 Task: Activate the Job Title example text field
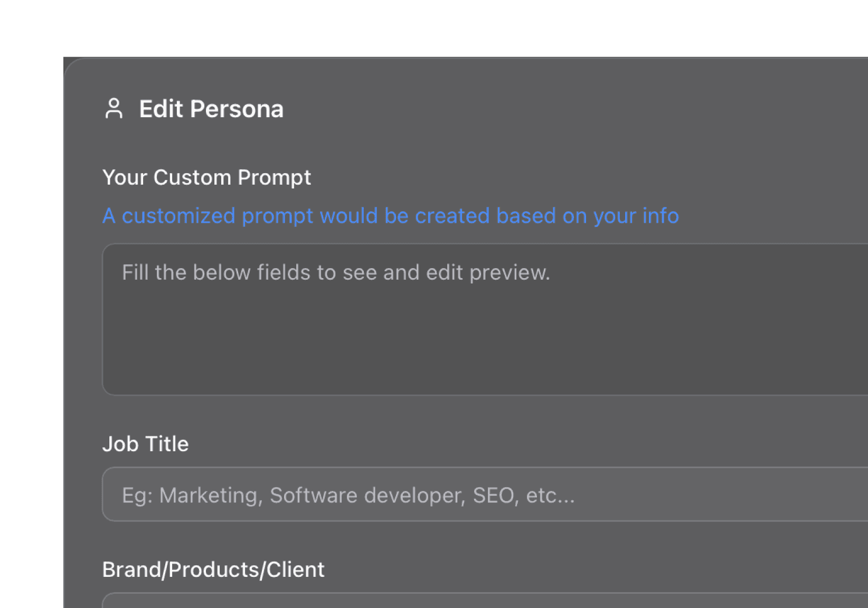click(x=348, y=495)
